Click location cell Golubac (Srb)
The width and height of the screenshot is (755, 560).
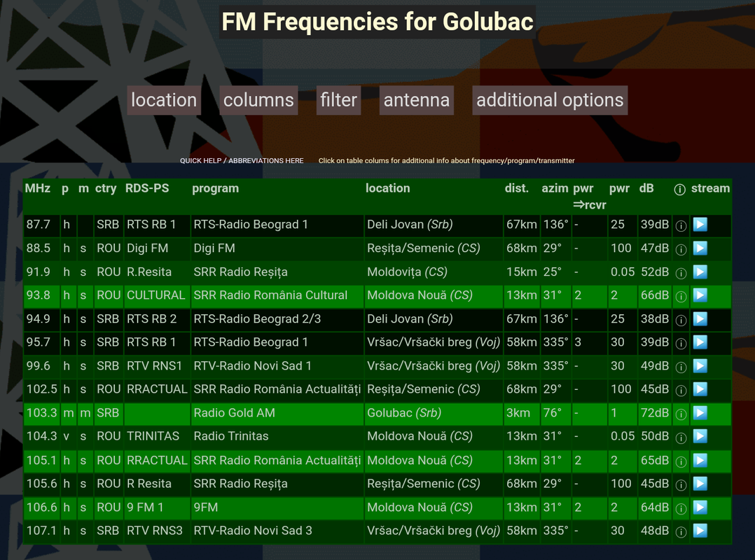(x=434, y=413)
